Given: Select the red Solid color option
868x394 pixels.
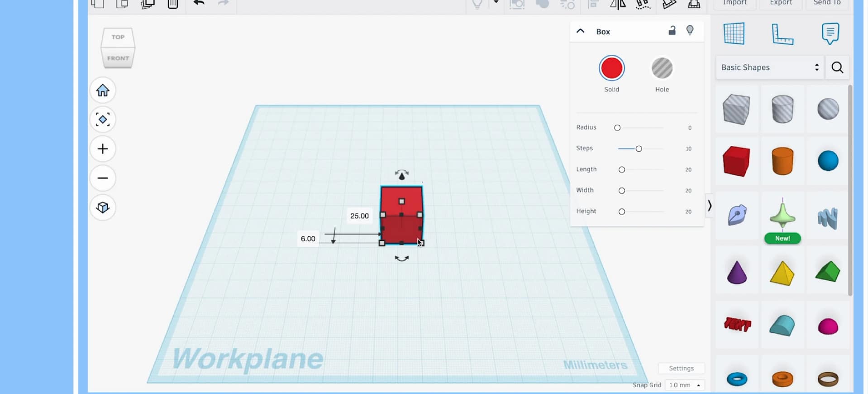Looking at the screenshot, I should (x=611, y=68).
